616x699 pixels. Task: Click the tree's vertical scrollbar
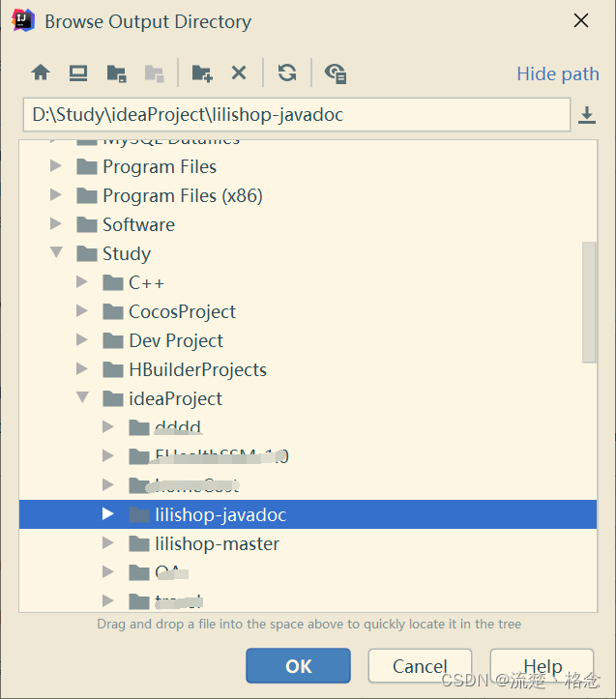tap(589, 300)
